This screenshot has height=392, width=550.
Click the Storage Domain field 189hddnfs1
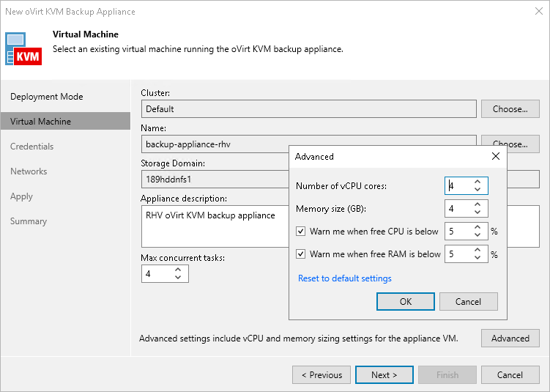click(215, 180)
